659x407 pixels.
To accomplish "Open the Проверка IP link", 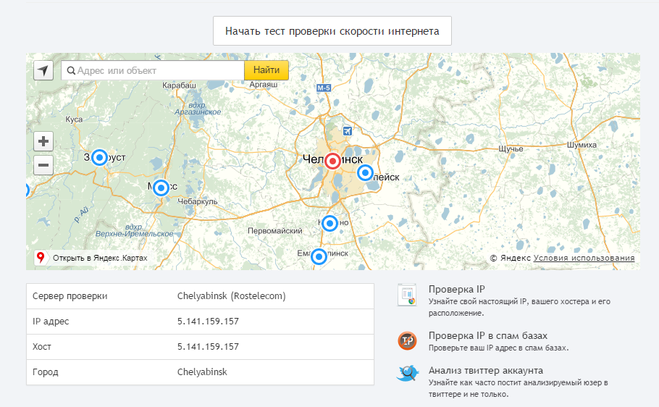I will (x=456, y=289).
